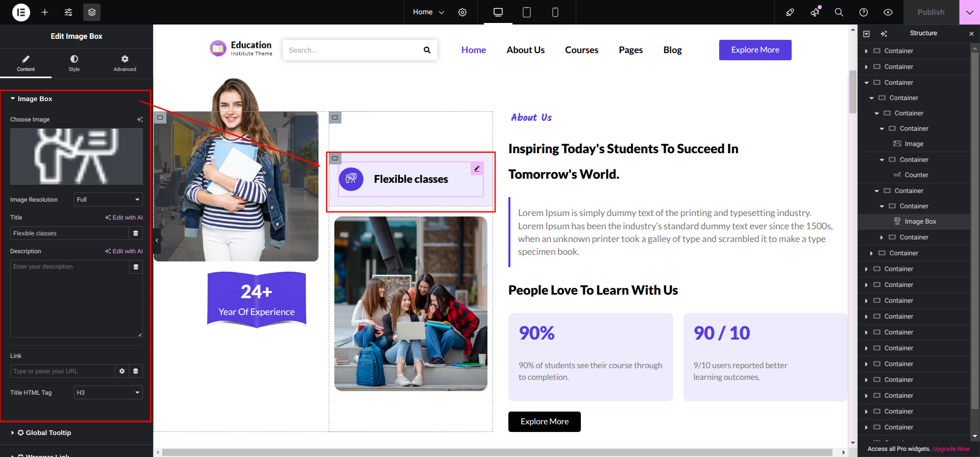The width and height of the screenshot is (980, 457).
Task: Open What's New notifications icon
Action: pos(815,12)
